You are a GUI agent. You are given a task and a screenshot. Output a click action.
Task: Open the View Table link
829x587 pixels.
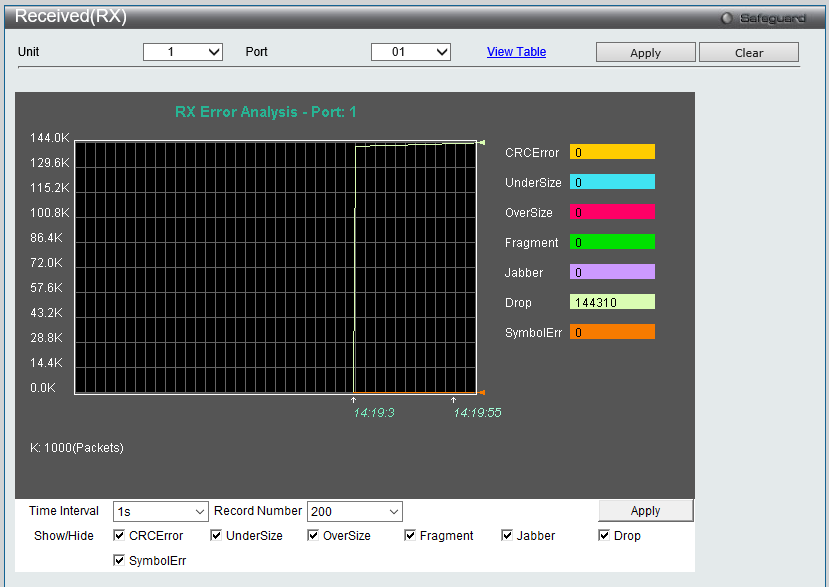pos(516,52)
